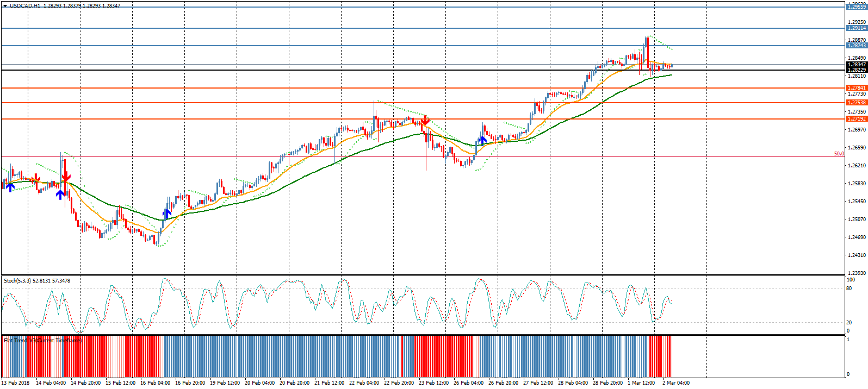This screenshot has height=389, width=868.
Task: Click the 1.27192 orange level label
Action: click(x=856, y=119)
